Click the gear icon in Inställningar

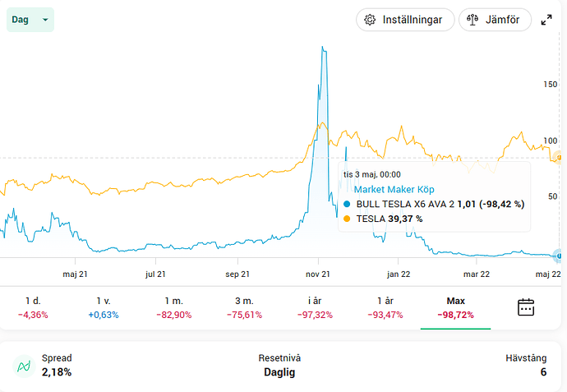[x=370, y=20]
